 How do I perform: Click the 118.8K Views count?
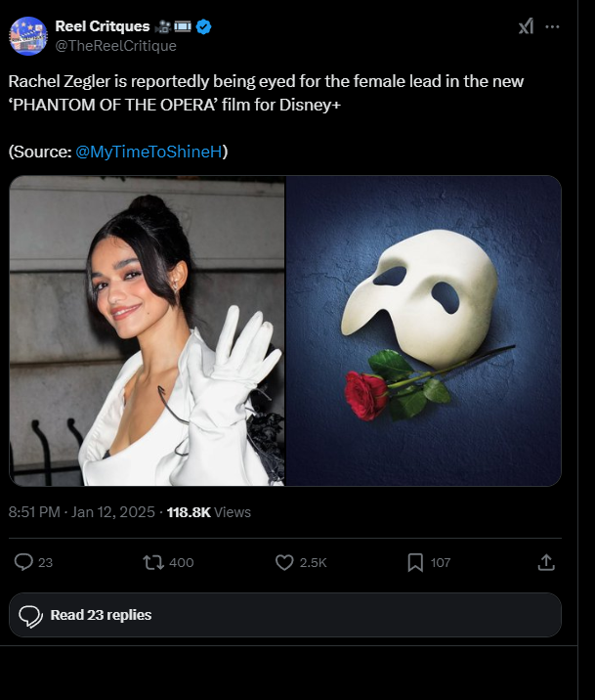209,512
